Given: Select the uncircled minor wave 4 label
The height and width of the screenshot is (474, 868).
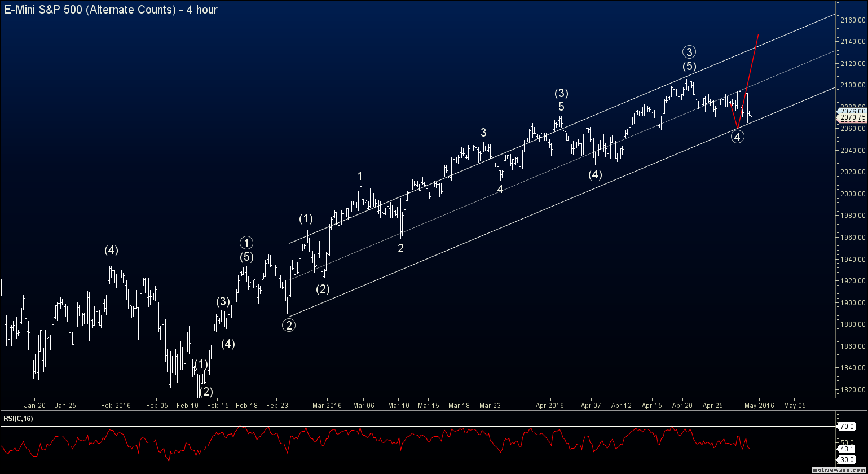Looking at the screenshot, I should [x=500, y=190].
